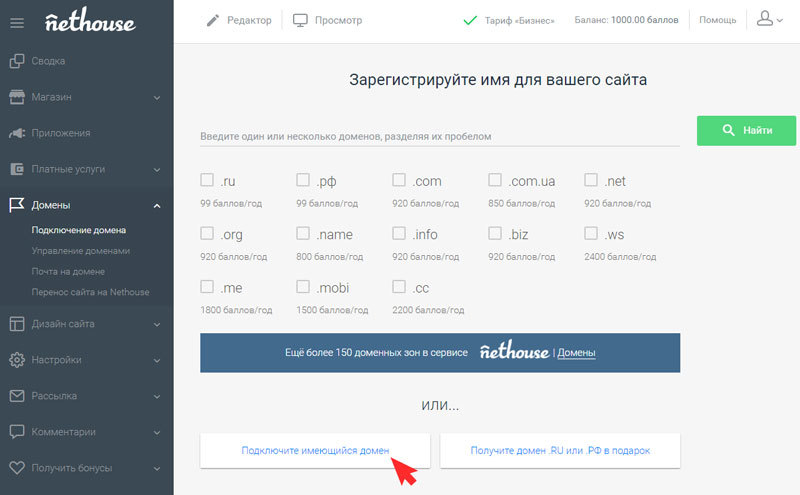The image size is (800, 495).
Task: Click Получите домен .RU или .РФ в подарок
Action: (560, 451)
